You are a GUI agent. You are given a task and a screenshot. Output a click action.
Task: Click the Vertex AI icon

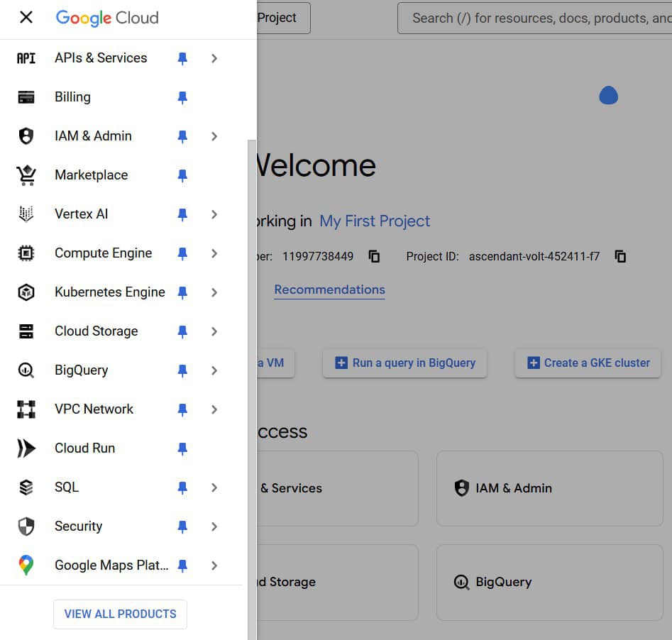26,214
